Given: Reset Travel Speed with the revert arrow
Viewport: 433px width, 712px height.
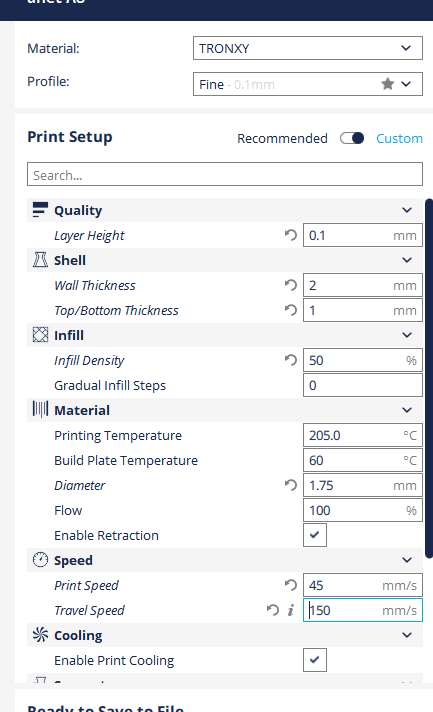Looking at the screenshot, I should pos(272,610).
